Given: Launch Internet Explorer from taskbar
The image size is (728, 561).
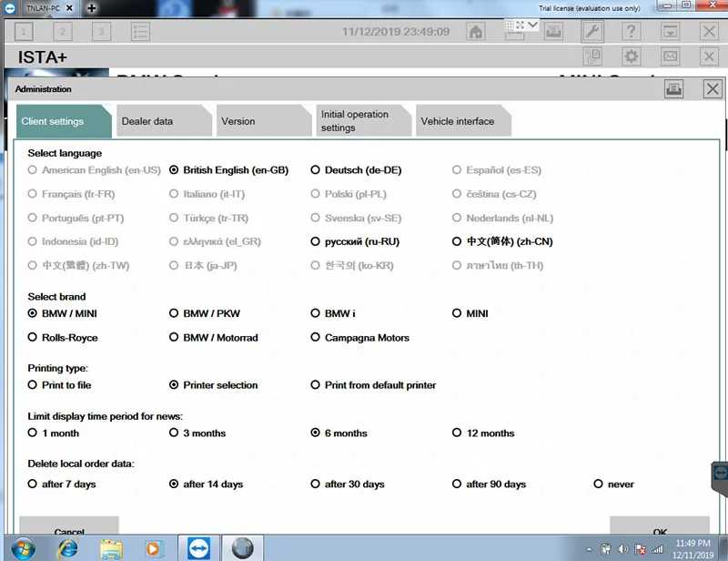Looking at the screenshot, I should (67, 549).
